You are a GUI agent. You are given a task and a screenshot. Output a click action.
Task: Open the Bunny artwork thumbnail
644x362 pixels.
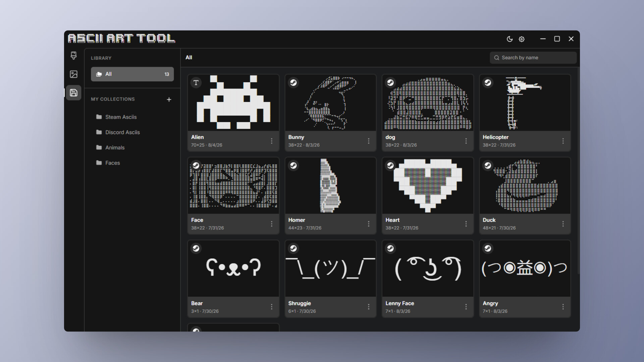click(330, 103)
